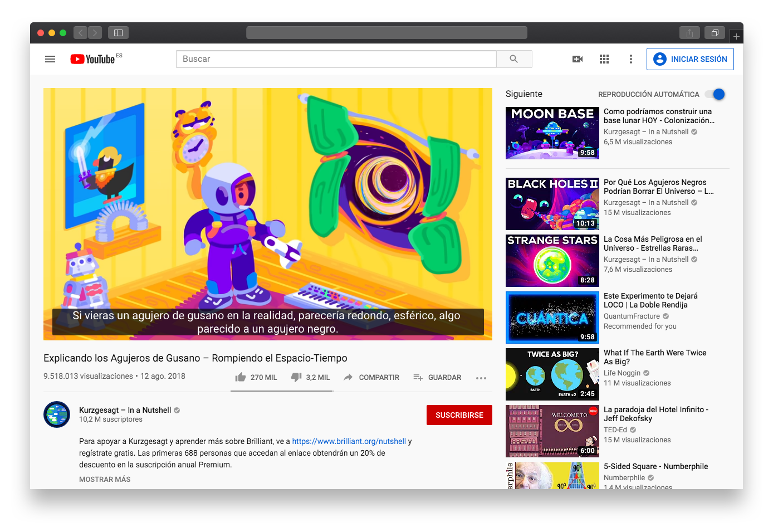Open the YouTube apps grid icon
773x532 pixels.
click(x=604, y=59)
